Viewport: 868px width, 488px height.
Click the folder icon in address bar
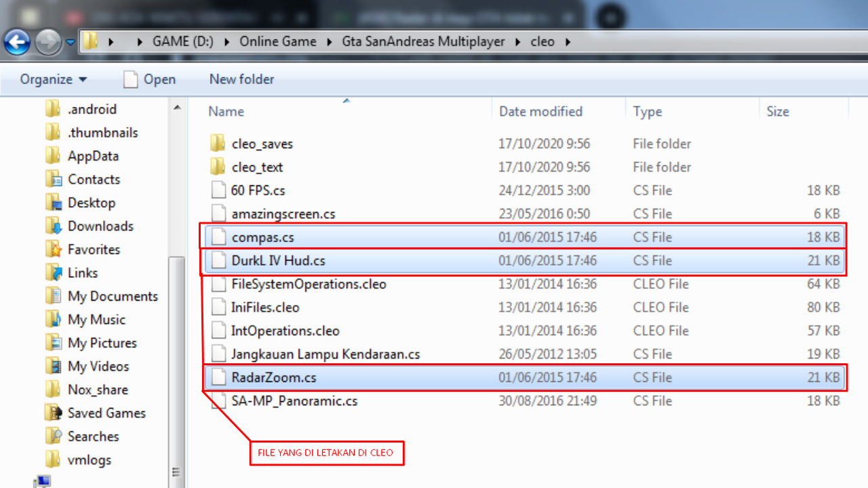coord(90,41)
